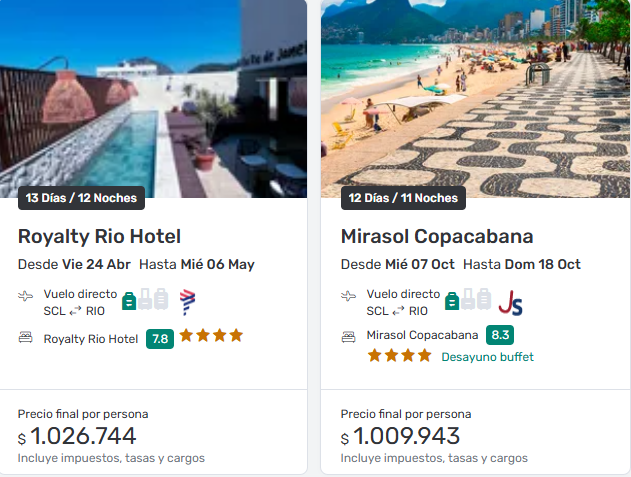Click the LATAM airline logo icon
This screenshot has width=631, height=477.
click(x=187, y=301)
